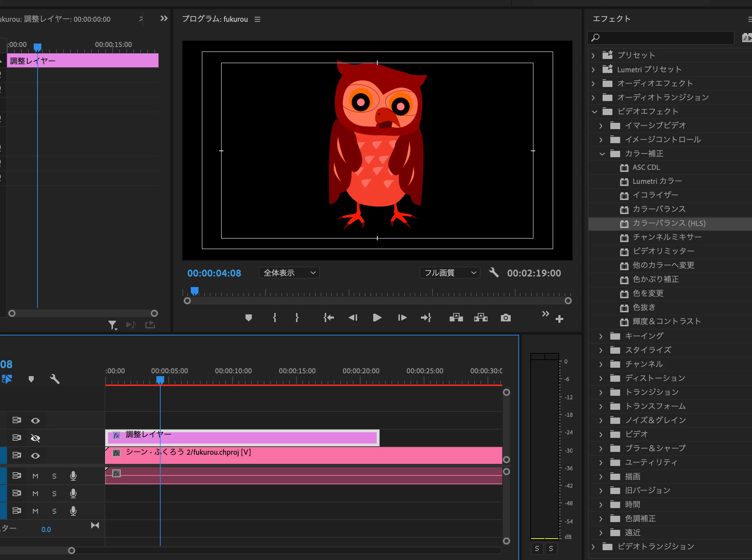Image resolution: width=752 pixels, height=560 pixels.
Task: Toggle eye on the fukurou video track
Action: (x=35, y=455)
